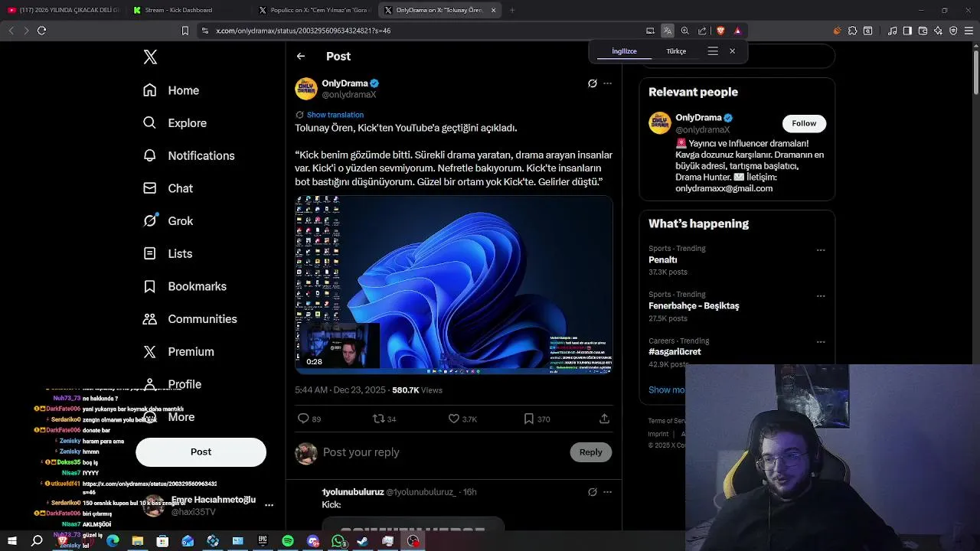Open OnlyDrama profile avatar on the post
Screen dimensions: 980x551
[x=306, y=89]
